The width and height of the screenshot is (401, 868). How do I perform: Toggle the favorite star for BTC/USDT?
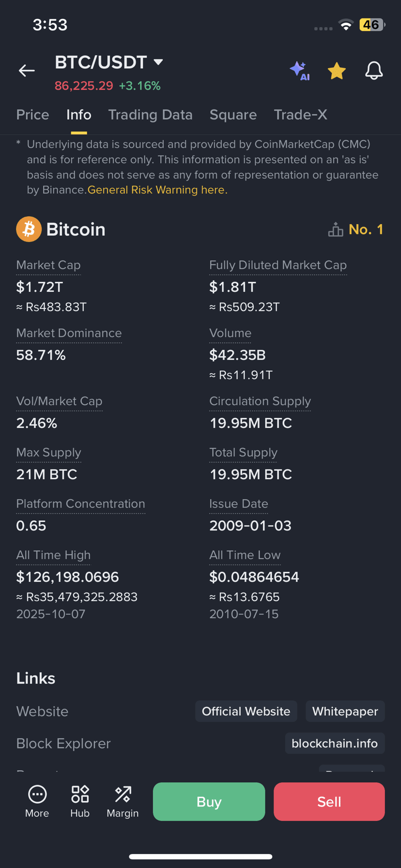pyautogui.click(x=337, y=71)
